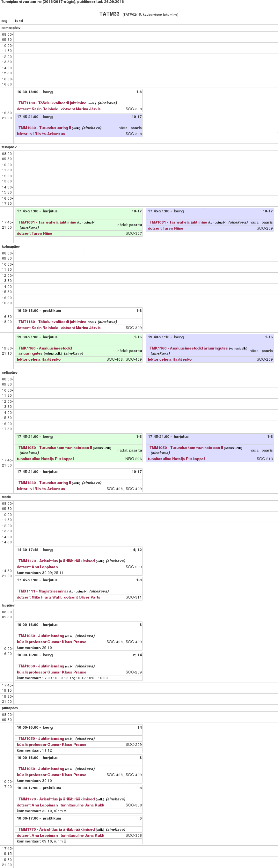Open the TMX1111 - Magistriseminar course link
The image size is (278, 868).
tap(43, 591)
